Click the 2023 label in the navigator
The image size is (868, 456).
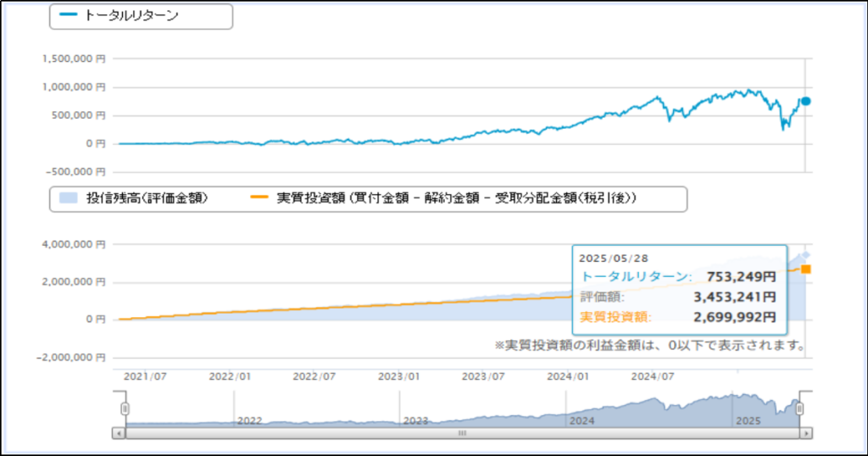point(415,420)
